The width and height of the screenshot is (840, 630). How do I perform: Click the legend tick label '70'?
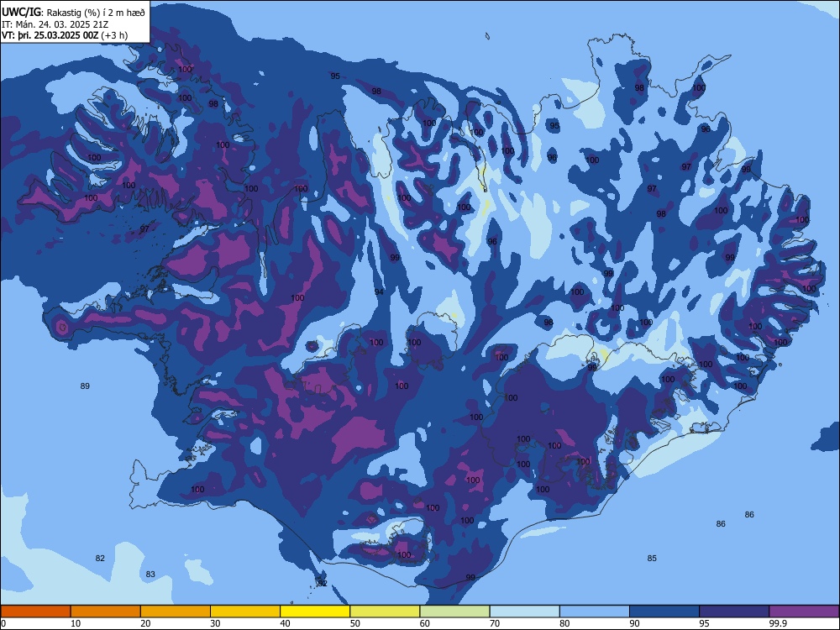[495, 623]
